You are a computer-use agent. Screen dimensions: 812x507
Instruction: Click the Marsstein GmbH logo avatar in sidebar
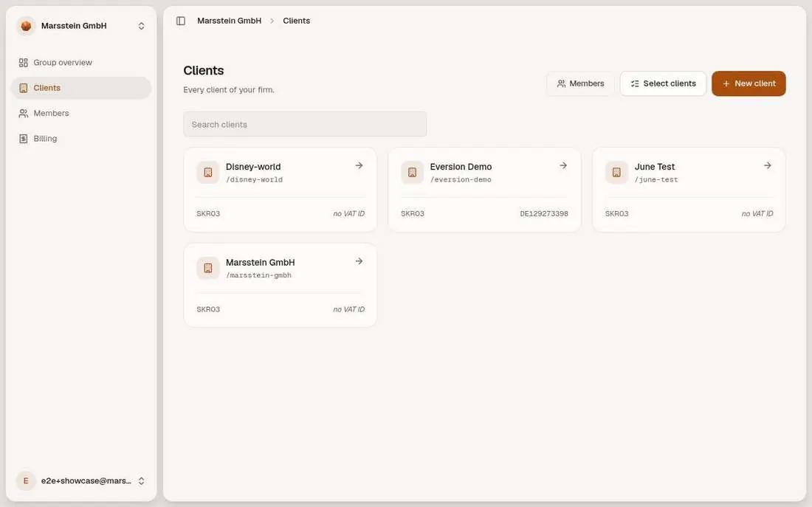pos(26,26)
